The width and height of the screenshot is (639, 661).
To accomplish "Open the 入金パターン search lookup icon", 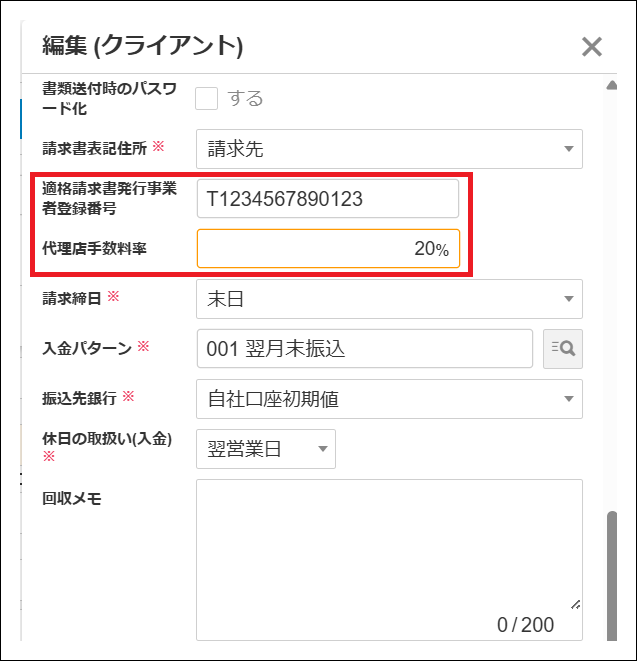I will pyautogui.click(x=562, y=349).
